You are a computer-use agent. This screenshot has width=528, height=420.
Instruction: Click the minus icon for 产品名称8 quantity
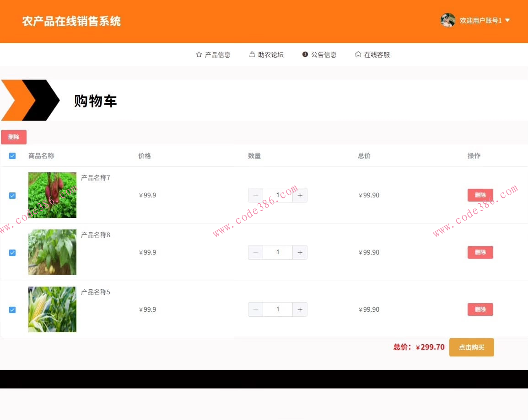255,252
